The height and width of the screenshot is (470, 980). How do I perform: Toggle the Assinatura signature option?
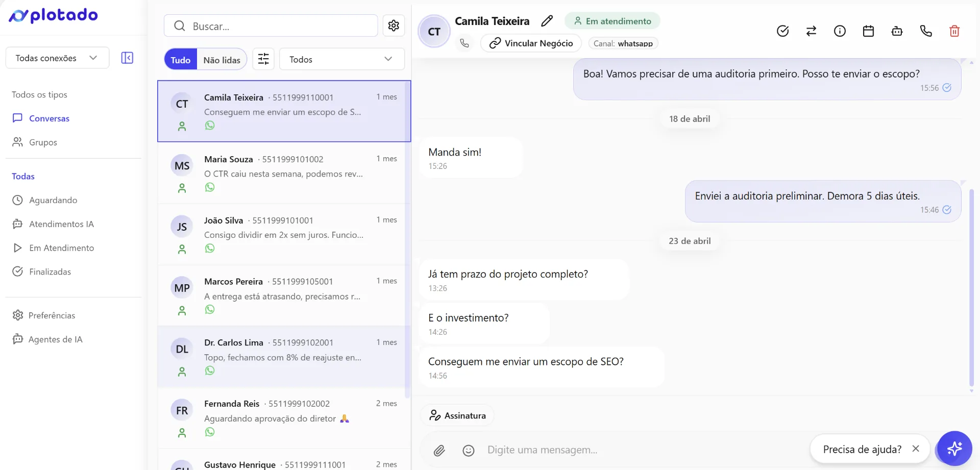(457, 415)
